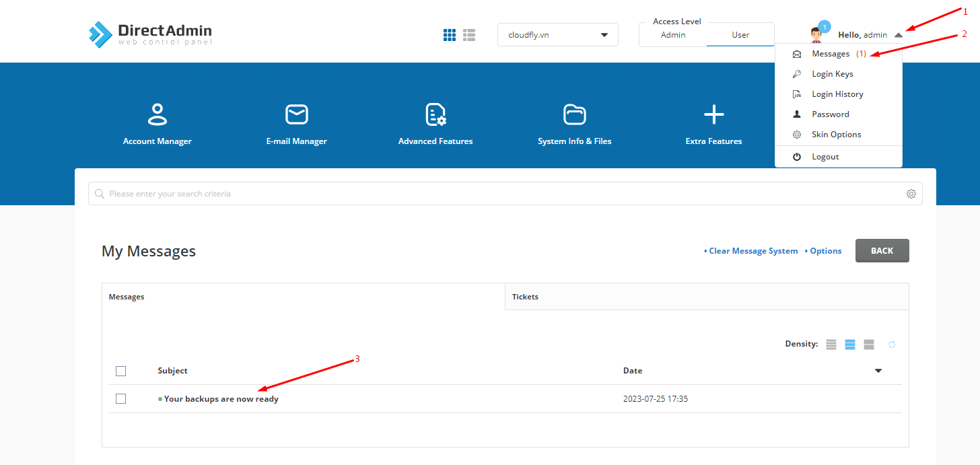Switch access level to Admin
980x465 pixels.
click(673, 35)
